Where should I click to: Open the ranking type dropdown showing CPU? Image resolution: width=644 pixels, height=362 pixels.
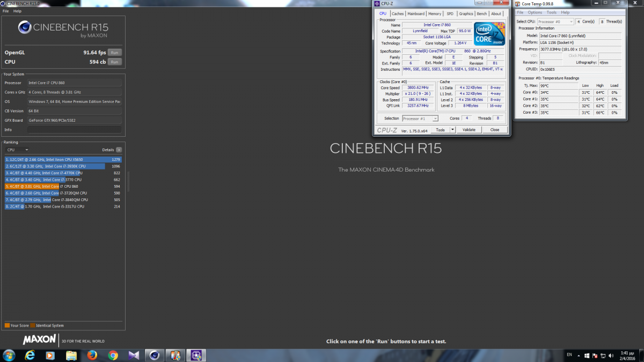(18, 150)
